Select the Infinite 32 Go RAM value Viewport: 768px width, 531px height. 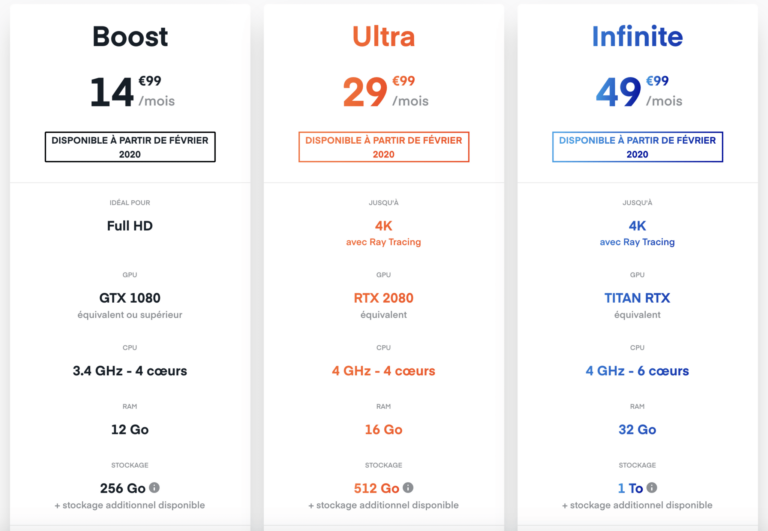click(x=637, y=429)
